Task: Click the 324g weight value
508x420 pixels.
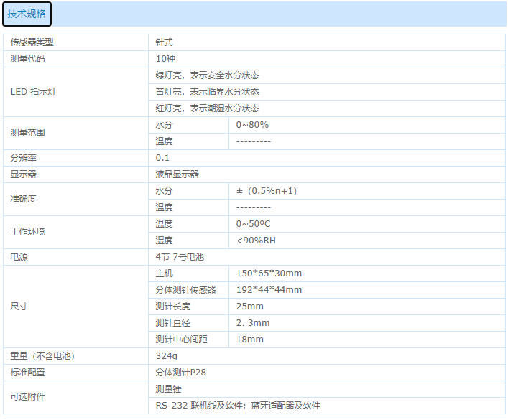Action: click(x=167, y=356)
